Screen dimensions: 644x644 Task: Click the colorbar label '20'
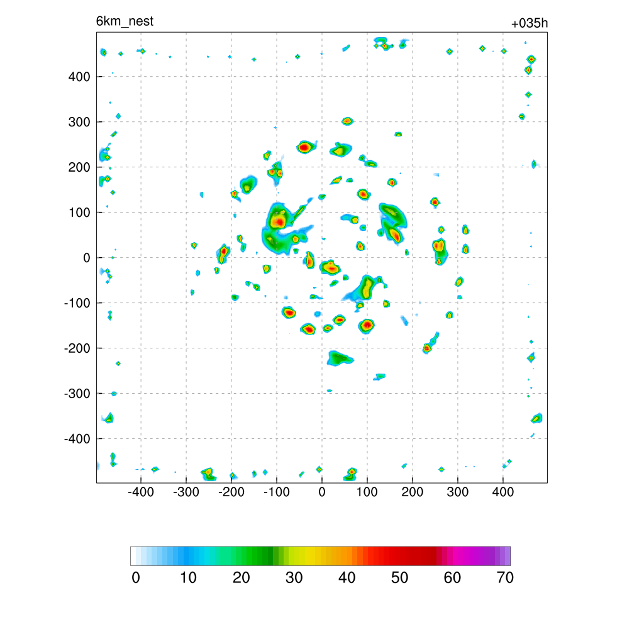click(241, 578)
